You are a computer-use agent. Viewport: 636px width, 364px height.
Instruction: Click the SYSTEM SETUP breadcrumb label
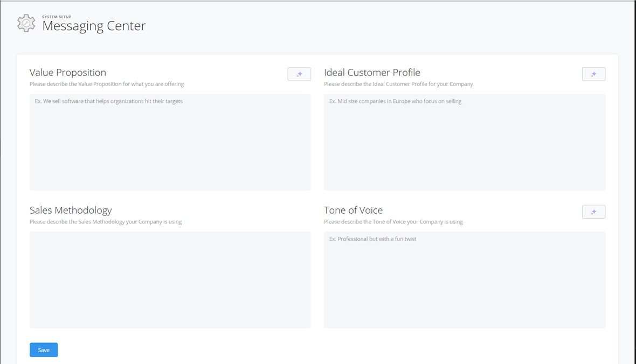tap(57, 17)
